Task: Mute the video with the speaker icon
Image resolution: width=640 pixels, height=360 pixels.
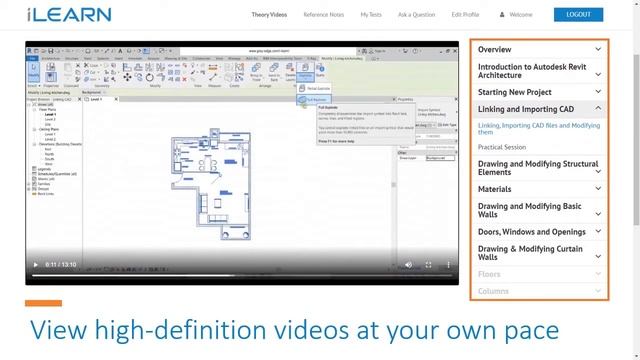Action: click(409, 265)
